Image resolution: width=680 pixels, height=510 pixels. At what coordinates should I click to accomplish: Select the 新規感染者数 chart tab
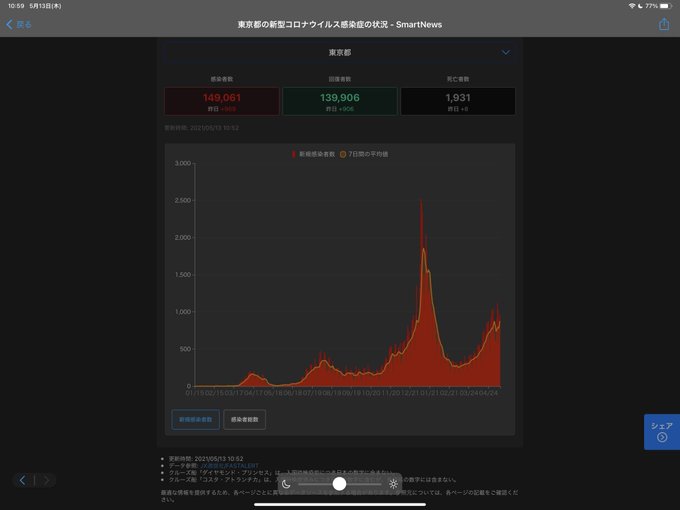(196, 419)
